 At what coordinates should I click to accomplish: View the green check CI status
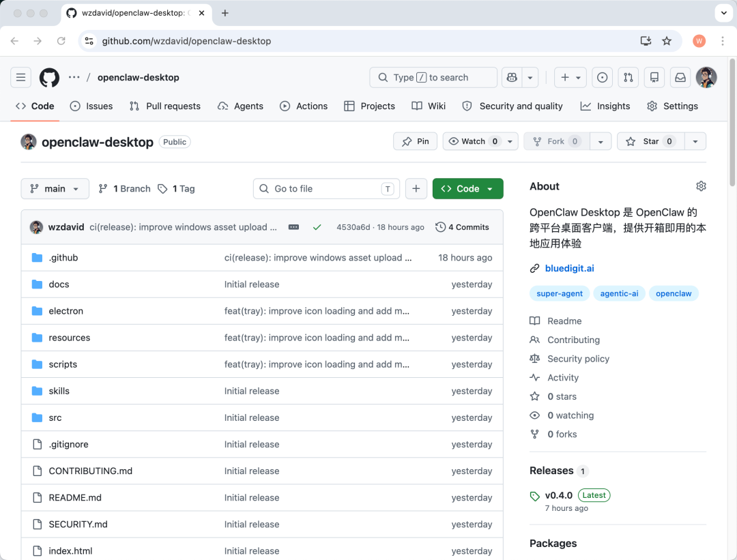point(317,227)
